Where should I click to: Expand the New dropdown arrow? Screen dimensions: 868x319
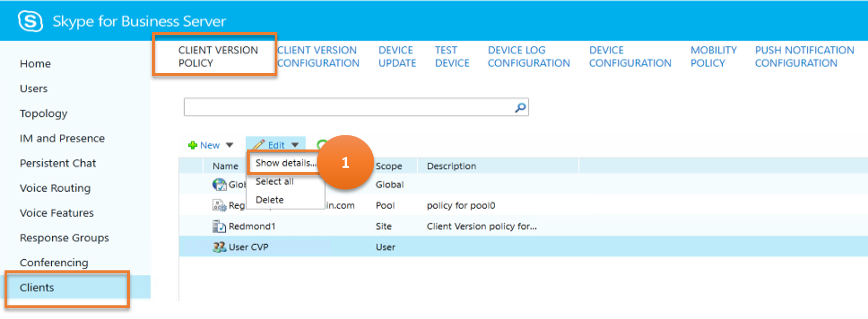pos(230,145)
